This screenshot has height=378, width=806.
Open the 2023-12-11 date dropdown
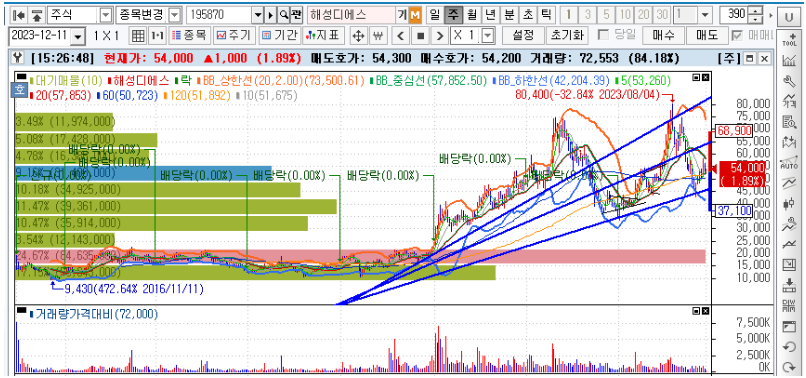tap(78, 37)
